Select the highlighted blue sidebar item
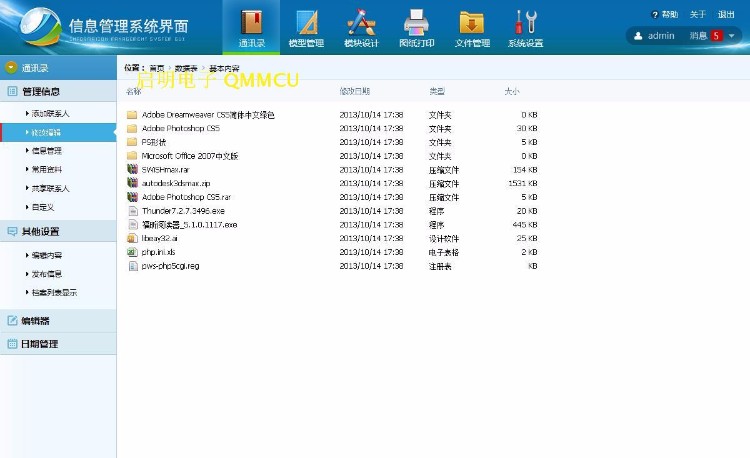 58,132
